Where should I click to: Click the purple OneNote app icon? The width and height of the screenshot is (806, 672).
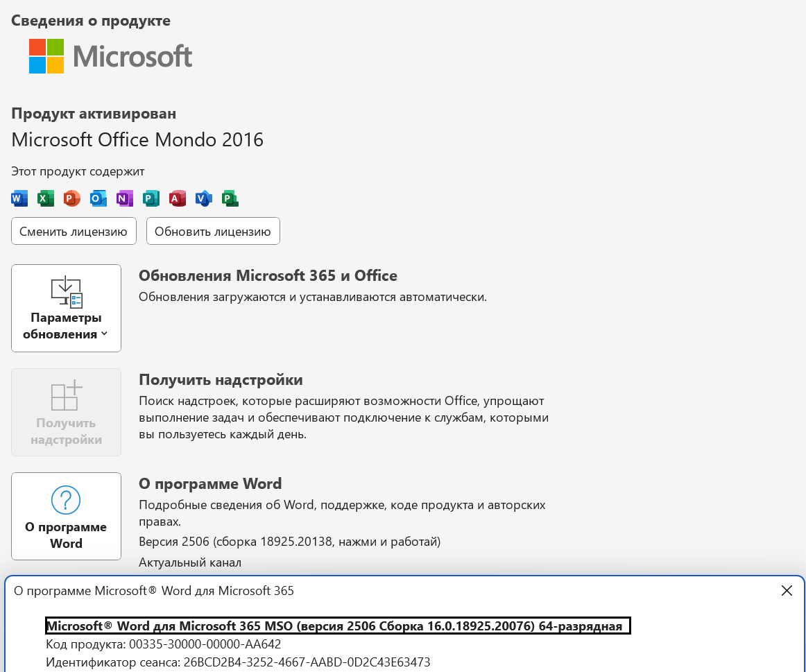pyautogui.click(x=125, y=198)
